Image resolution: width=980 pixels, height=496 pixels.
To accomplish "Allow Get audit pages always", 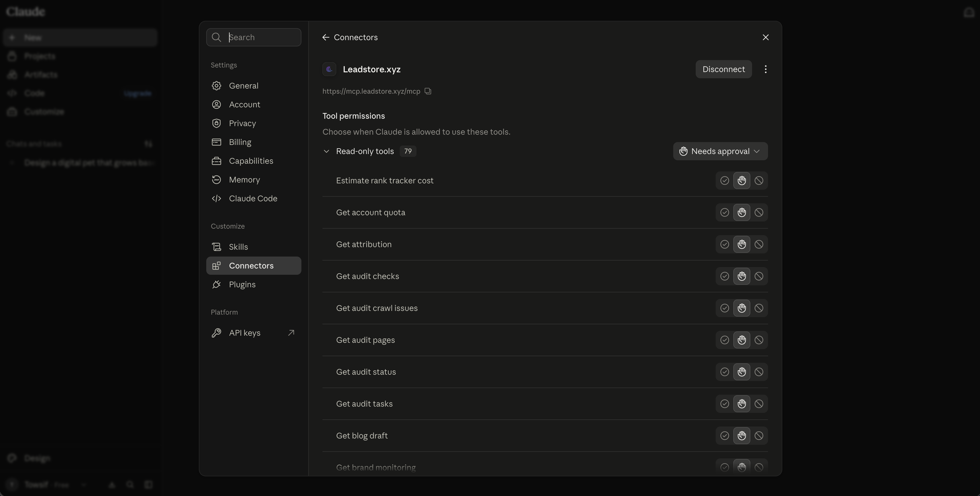I will 724,340.
